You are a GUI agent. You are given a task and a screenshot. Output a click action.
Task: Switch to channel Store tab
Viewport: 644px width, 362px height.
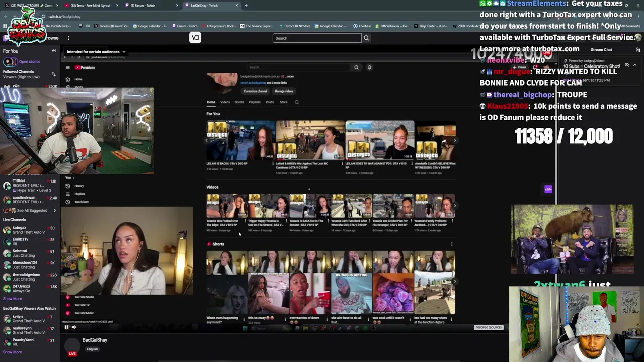284,102
